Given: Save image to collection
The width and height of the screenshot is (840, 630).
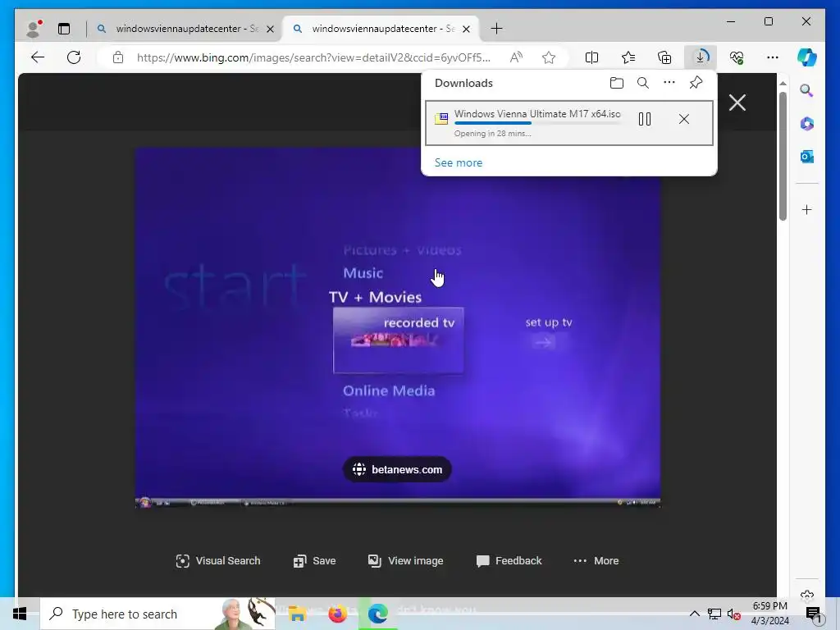Looking at the screenshot, I should click(x=314, y=561).
